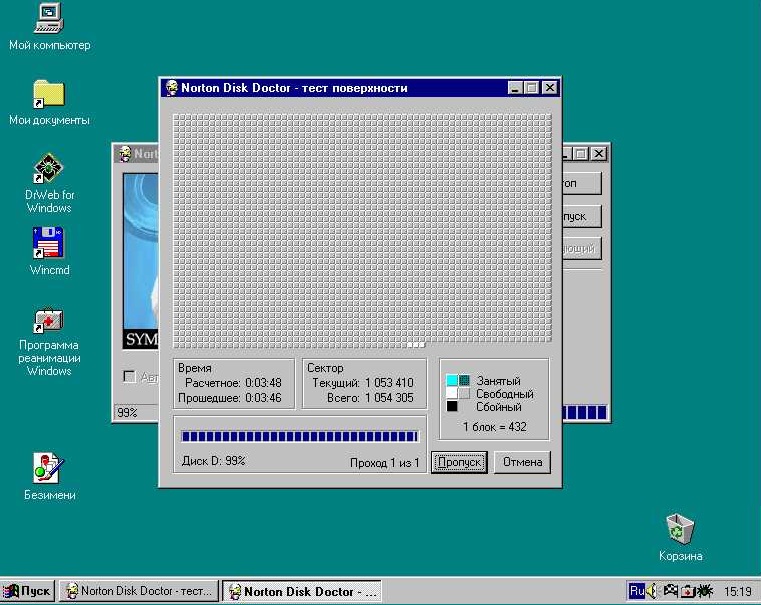Toggle the greyed 'Авт' checkbox in background window
Viewport: 761px width, 605px height.
tap(128, 377)
